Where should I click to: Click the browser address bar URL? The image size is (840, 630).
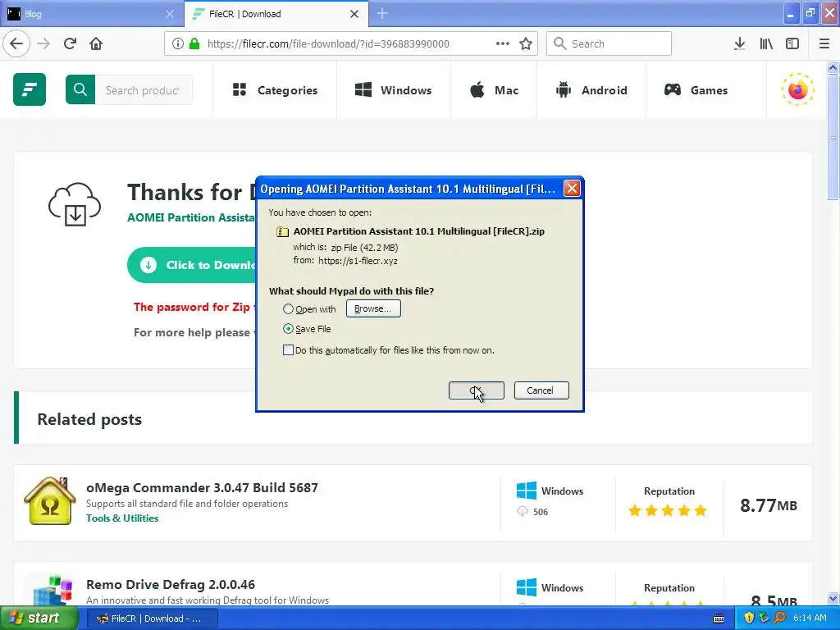tap(328, 43)
